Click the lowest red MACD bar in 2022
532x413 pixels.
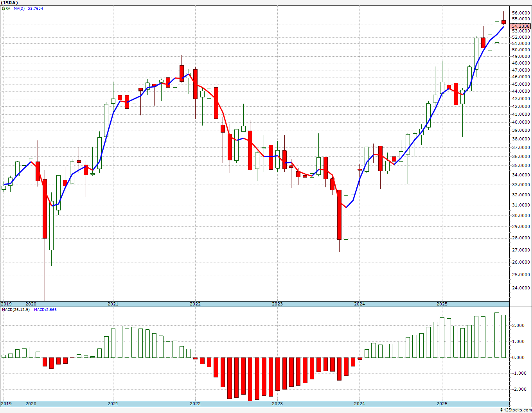pyautogui.click(x=250, y=379)
